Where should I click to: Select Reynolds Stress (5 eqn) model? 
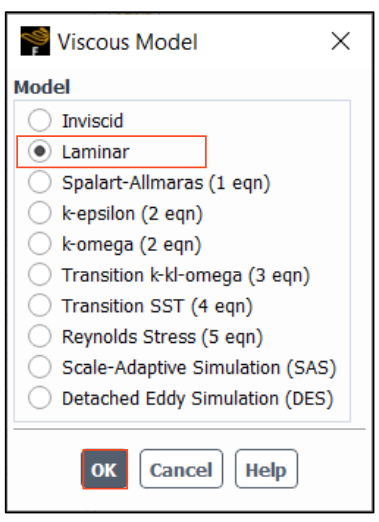pos(40,336)
